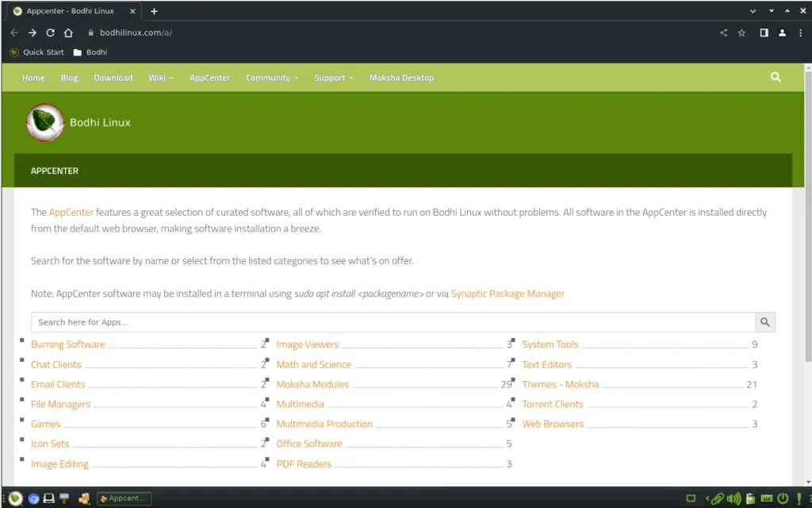Expand the Support dropdown menu
Screen dimensions: 812x508
point(334,78)
